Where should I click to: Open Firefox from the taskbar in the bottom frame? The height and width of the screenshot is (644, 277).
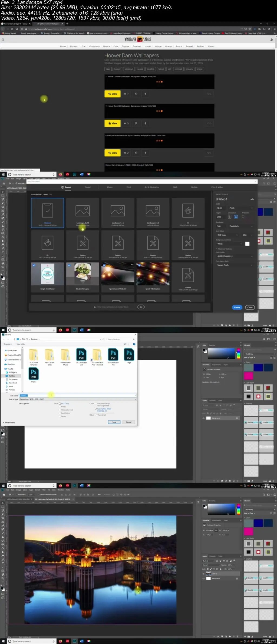point(60,641)
